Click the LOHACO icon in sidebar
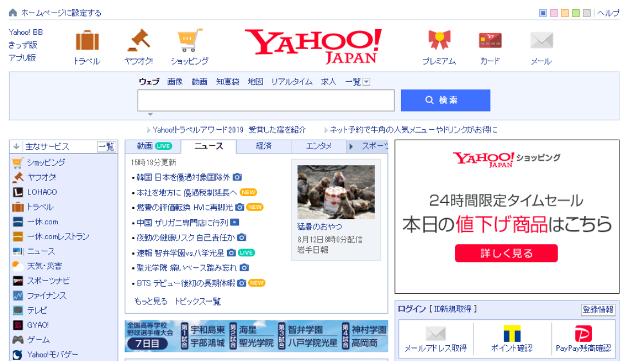 point(18,192)
